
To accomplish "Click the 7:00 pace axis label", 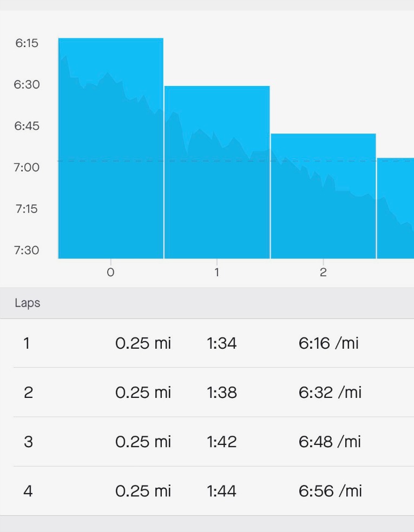I will pyautogui.click(x=27, y=168).
